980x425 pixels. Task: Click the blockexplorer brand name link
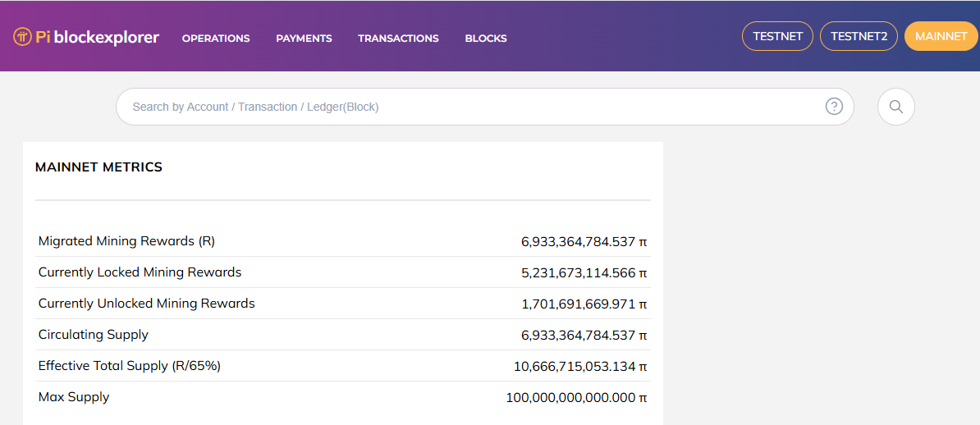coord(106,37)
